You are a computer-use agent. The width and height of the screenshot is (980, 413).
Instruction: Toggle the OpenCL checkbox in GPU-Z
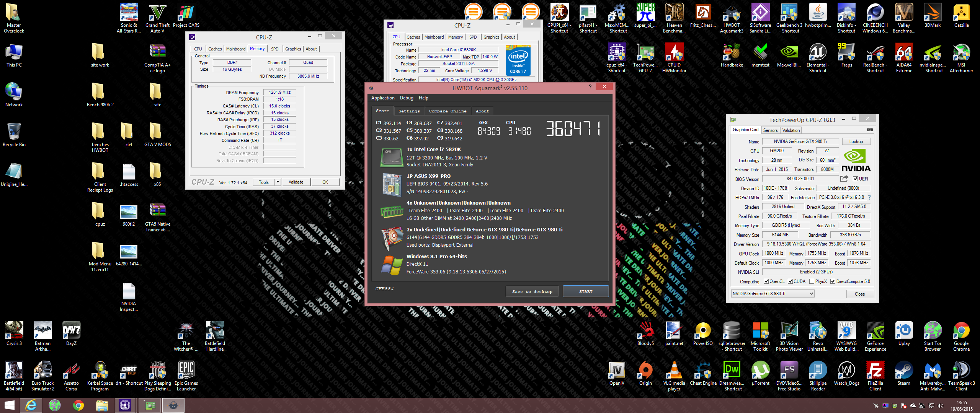point(766,281)
